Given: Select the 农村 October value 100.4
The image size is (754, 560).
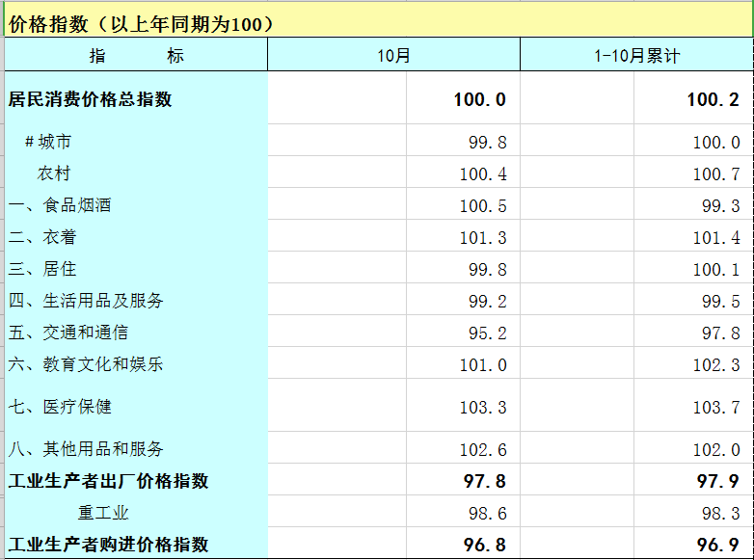Looking at the screenshot, I should pyautogui.click(x=482, y=174).
